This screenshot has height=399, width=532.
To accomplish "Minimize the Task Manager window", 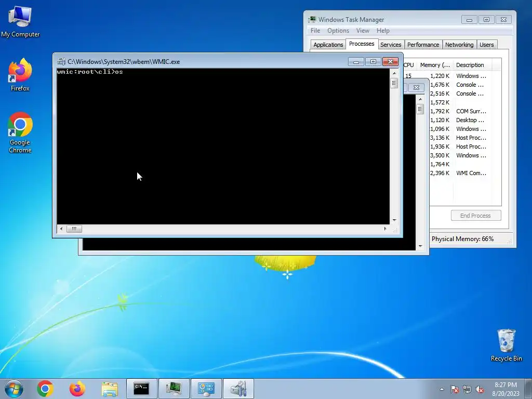I will click(469, 20).
